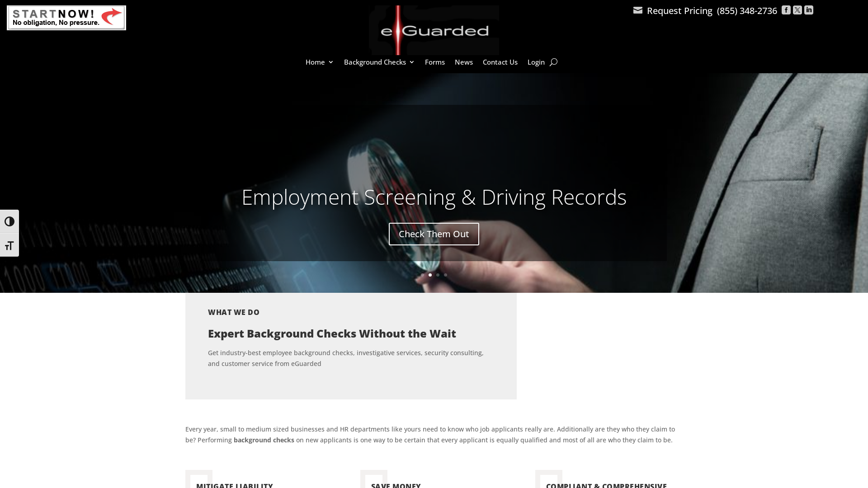Toggle high contrast mode icon
Screen dimensions: 868x488
9,221
